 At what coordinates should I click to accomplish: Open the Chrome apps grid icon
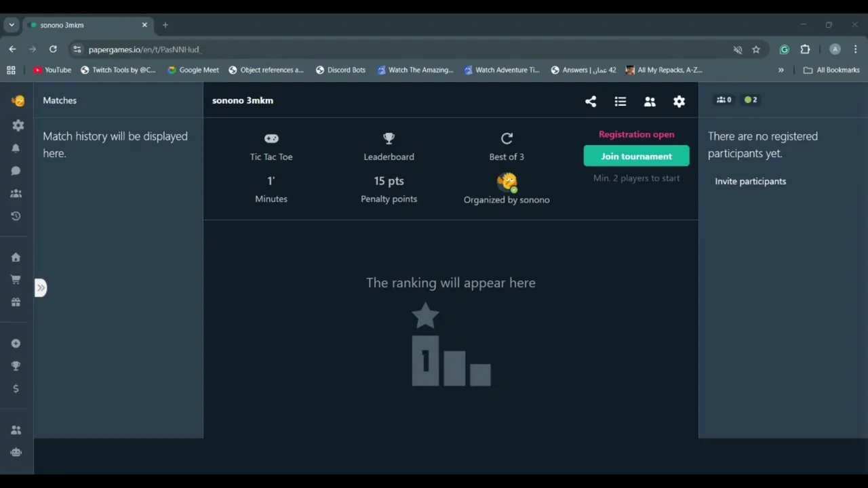point(11,70)
